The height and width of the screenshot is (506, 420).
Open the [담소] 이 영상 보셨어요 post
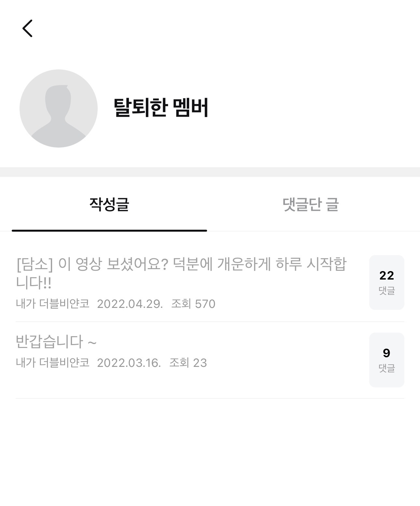[x=181, y=273]
